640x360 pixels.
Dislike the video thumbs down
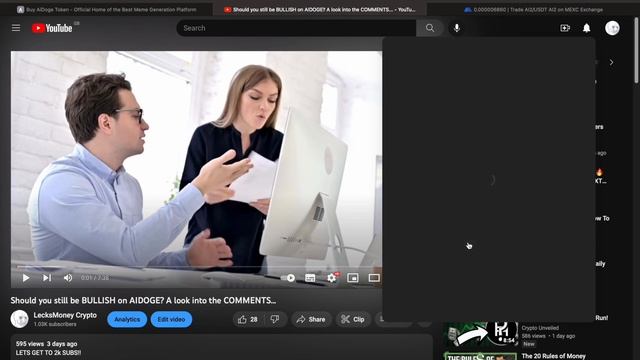point(275,319)
